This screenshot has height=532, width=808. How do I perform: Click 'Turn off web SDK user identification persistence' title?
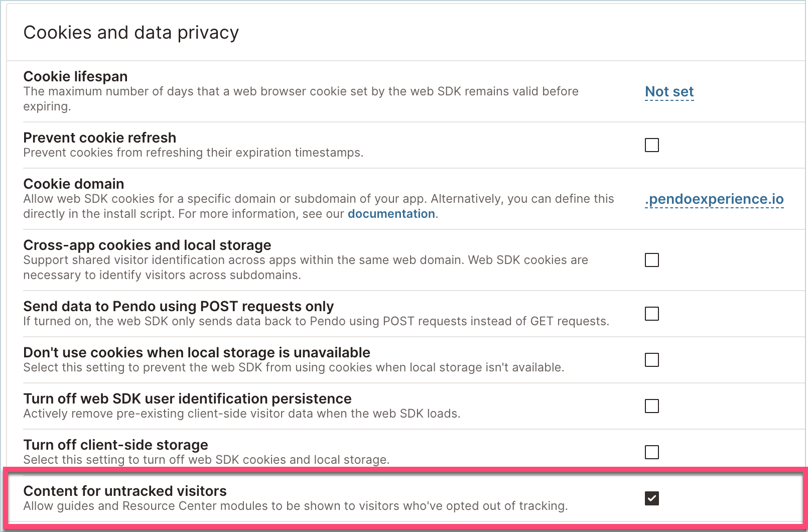click(187, 398)
